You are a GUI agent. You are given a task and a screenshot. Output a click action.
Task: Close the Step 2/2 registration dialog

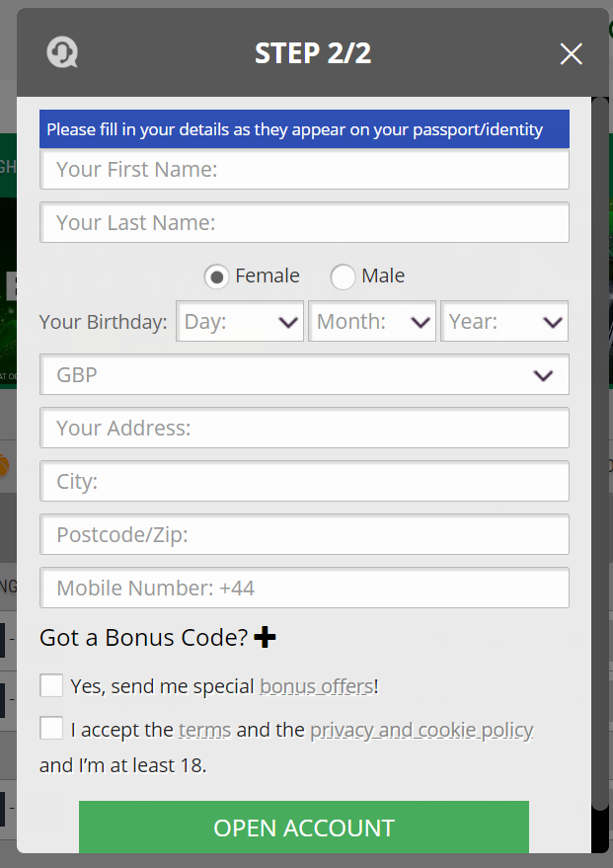click(x=571, y=53)
